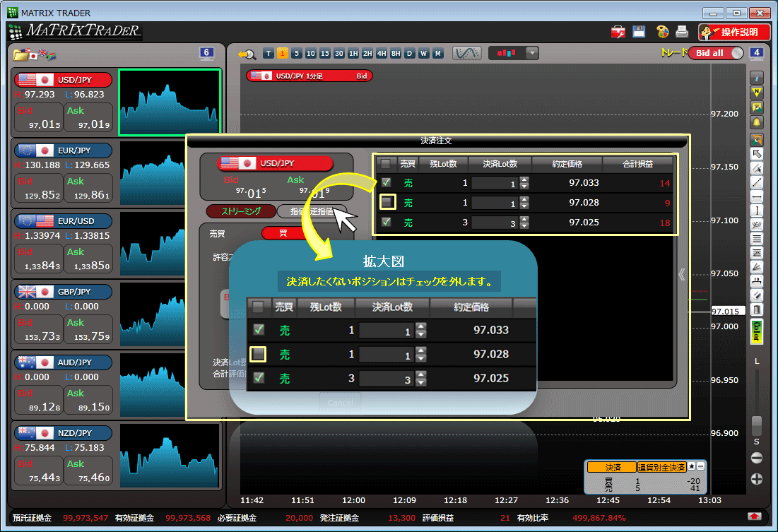Click the Color button on right toolbar
The width and height of the screenshot is (778, 532).
click(757, 331)
